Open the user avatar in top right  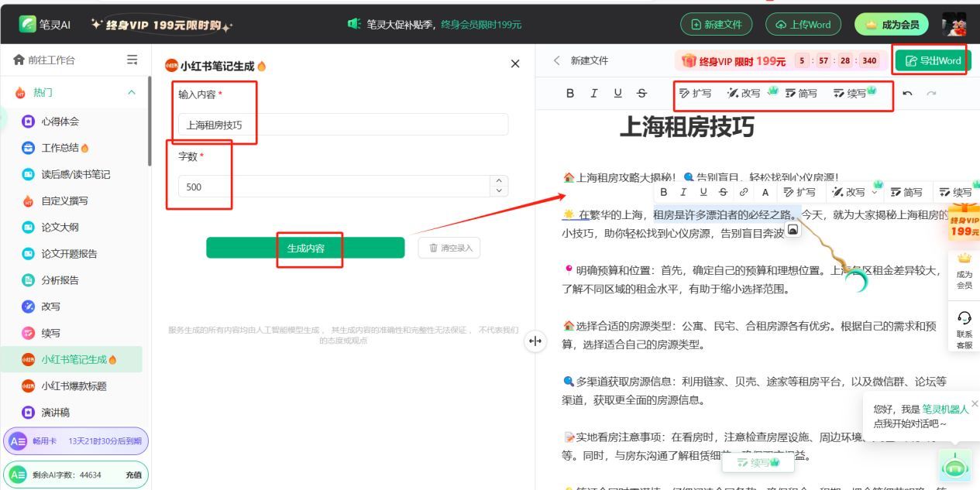(954, 24)
